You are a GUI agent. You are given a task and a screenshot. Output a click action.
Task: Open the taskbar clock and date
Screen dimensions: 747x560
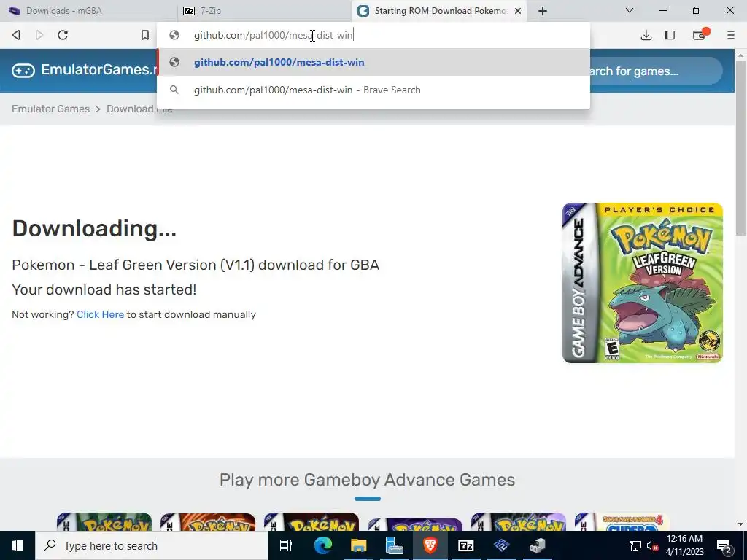(684, 545)
